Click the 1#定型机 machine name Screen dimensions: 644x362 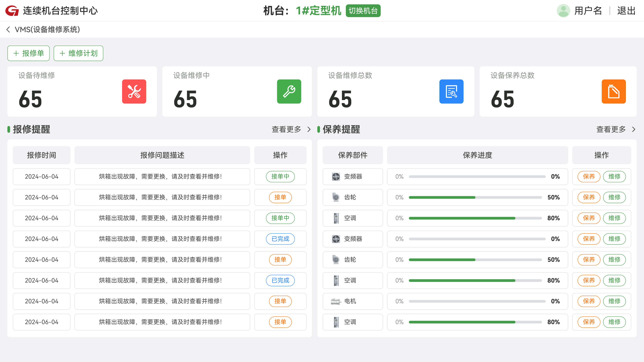click(318, 11)
